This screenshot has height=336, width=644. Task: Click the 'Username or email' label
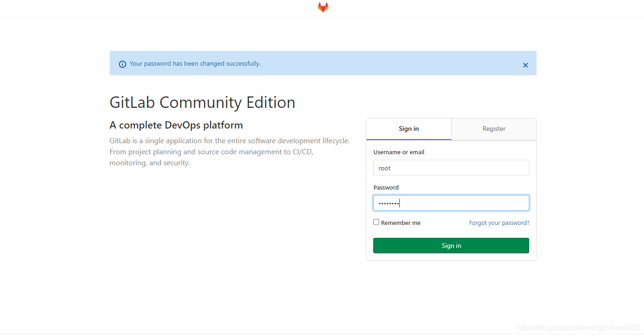tap(399, 152)
